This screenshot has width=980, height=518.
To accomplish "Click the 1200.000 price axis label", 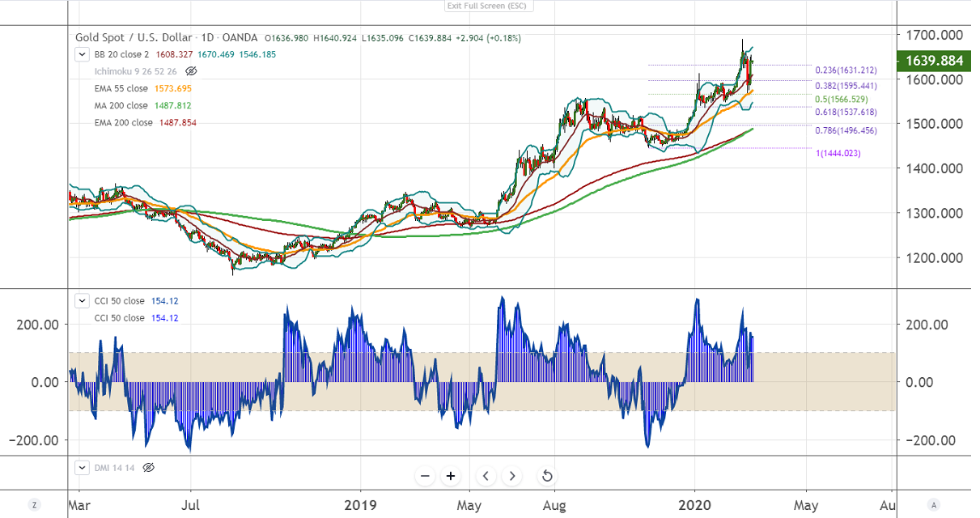I will (x=934, y=258).
